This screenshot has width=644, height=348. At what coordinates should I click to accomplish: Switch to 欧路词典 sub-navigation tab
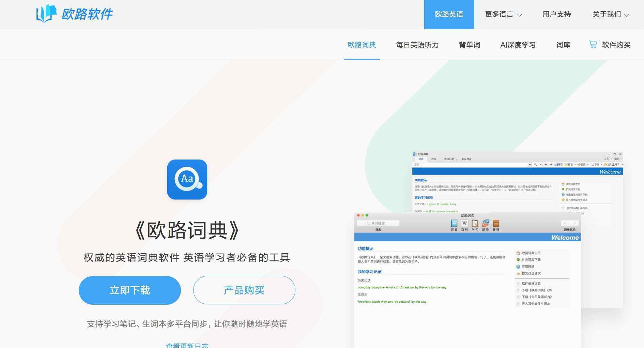(x=362, y=45)
